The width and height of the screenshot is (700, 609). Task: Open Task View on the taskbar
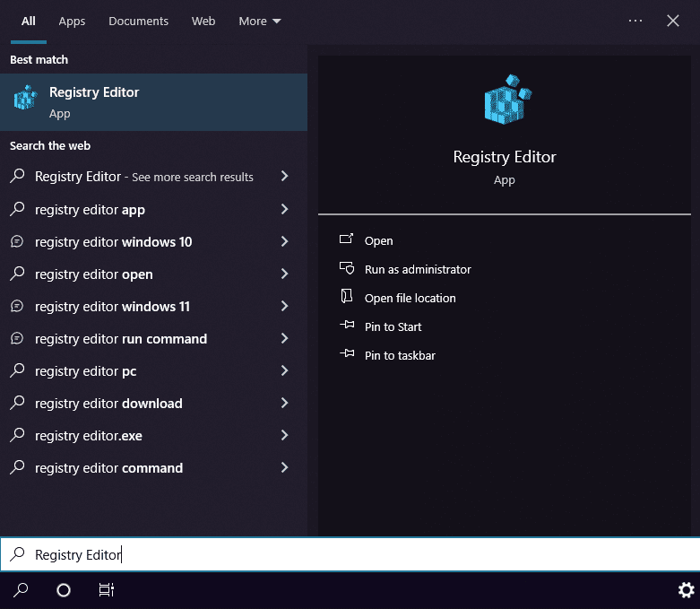point(107,590)
